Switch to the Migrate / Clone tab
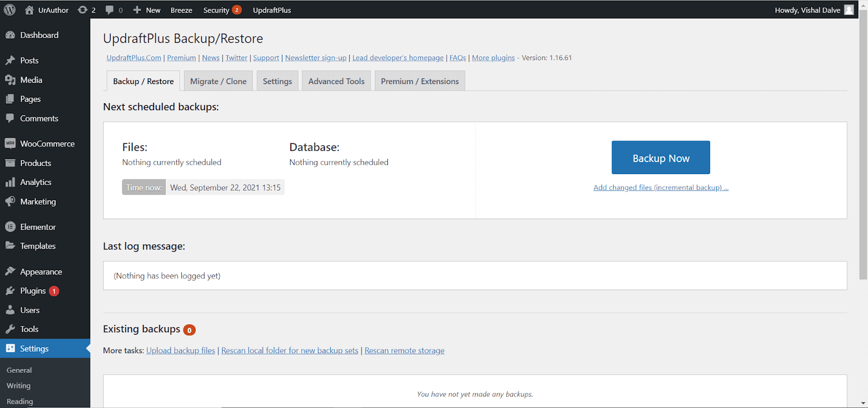The width and height of the screenshot is (868, 408). (x=218, y=81)
